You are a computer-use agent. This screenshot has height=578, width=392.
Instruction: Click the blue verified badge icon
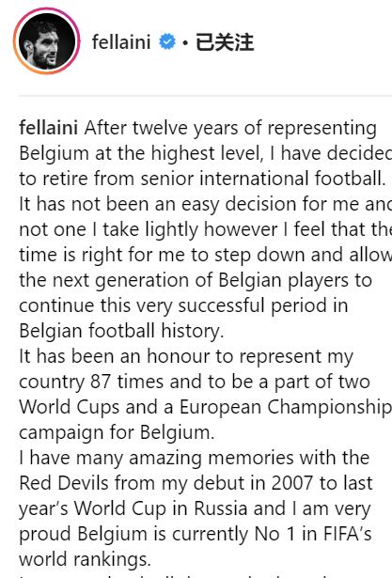(167, 41)
